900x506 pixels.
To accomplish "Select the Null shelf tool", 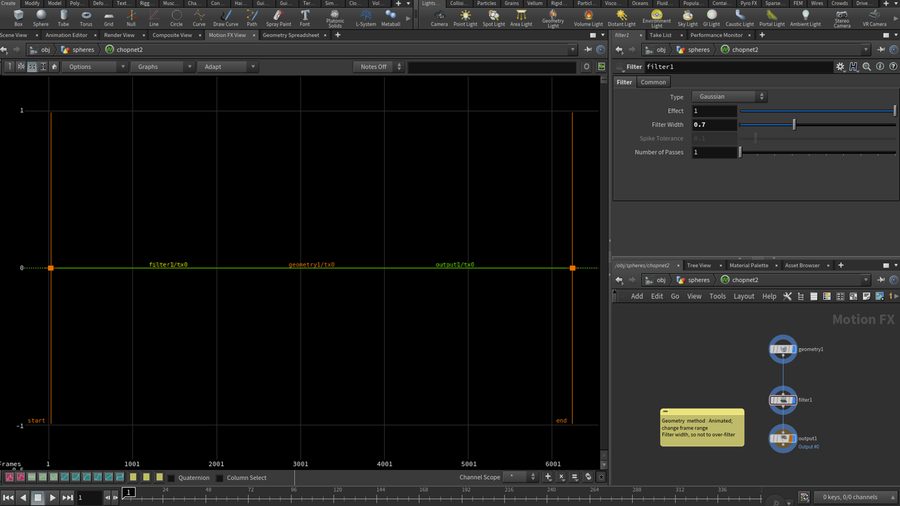I will (131, 18).
